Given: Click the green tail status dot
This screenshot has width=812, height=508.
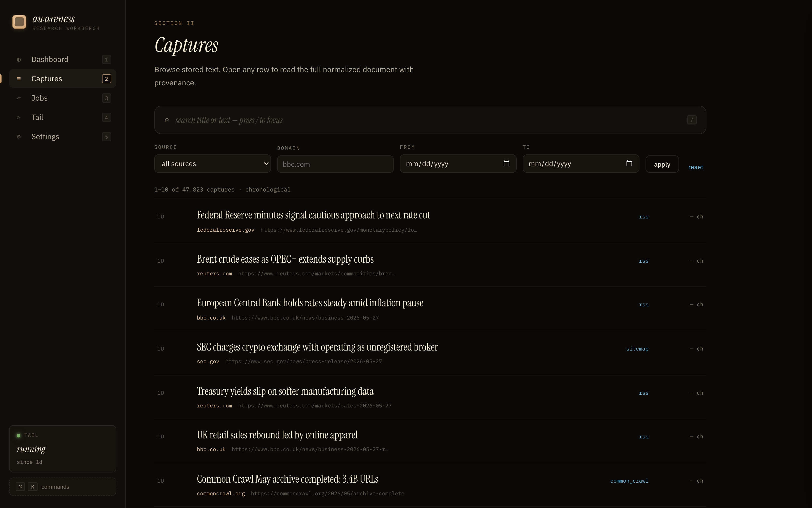Looking at the screenshot, I should (19, 435).
